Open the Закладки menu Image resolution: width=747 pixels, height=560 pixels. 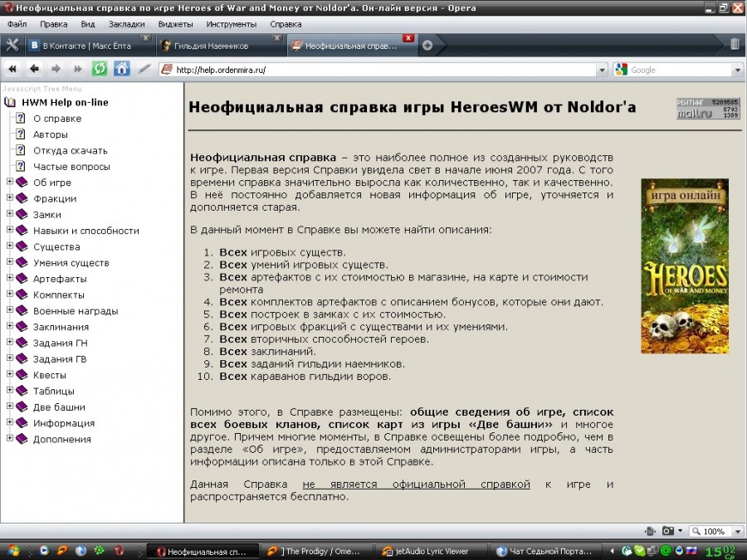pos(127,24)
